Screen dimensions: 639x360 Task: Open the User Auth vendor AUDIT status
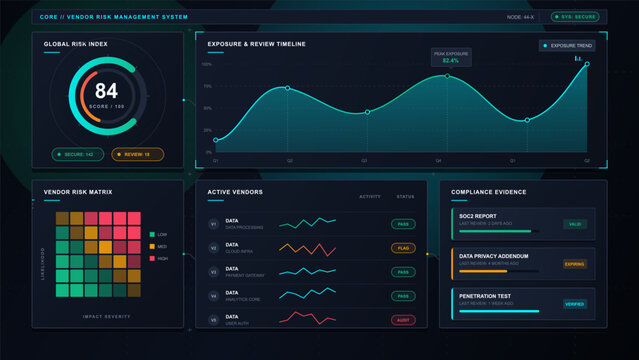point(403,320)
